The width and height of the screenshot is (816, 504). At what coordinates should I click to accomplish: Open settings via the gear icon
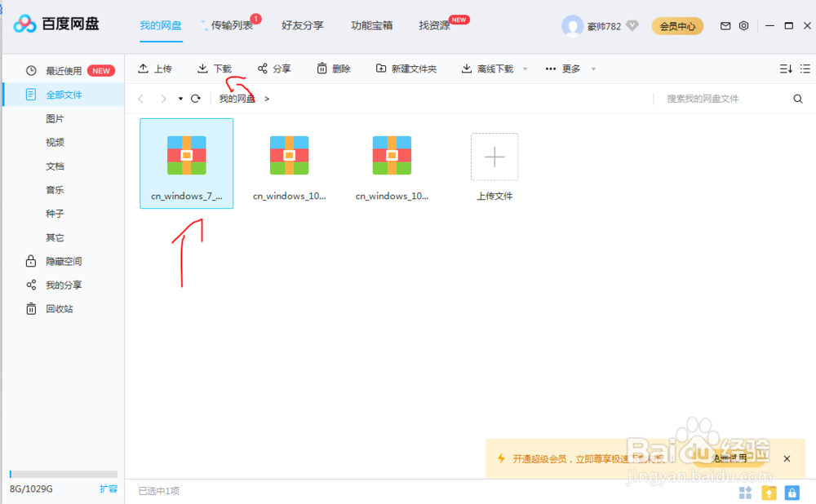tap(743, 25)
